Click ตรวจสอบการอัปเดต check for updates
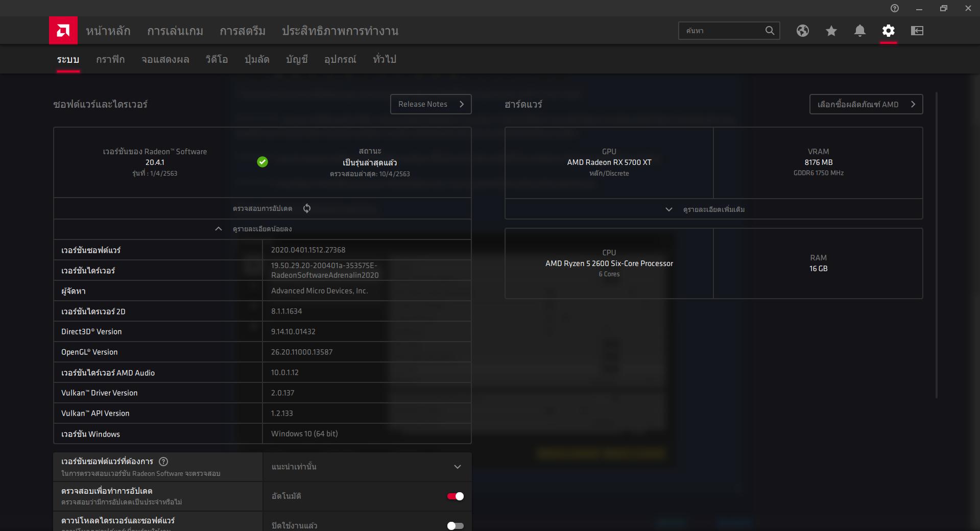The image size is (980, 531). pyautogui.click(x=262, y=208)
